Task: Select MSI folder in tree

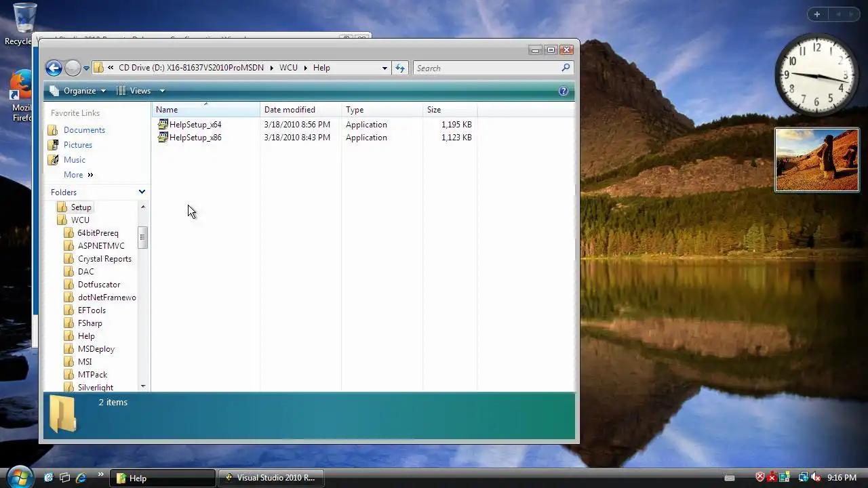Action: tap(85, 362)
